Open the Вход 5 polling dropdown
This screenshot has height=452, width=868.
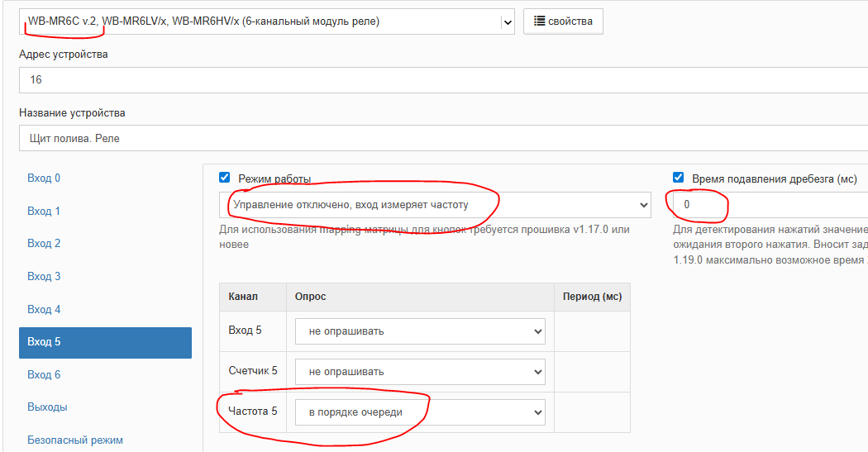[x=420, y=331]
